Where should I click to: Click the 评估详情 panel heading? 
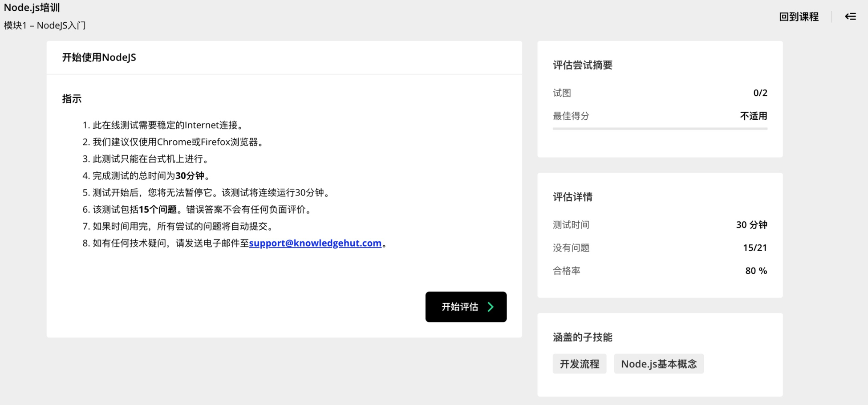coord(572,197)
